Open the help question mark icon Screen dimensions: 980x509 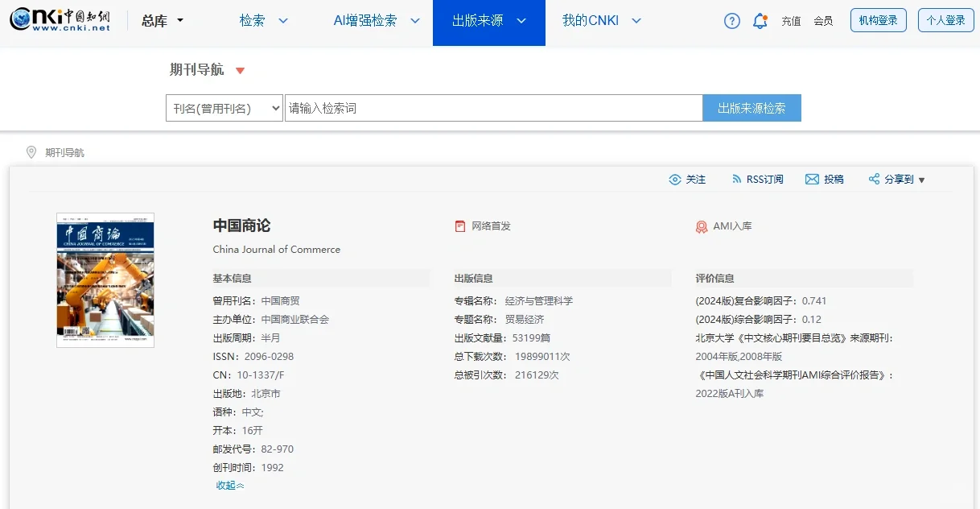(x=731, y=21)
